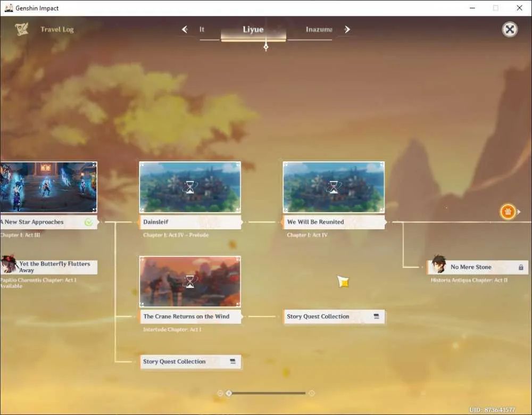Expand Story Quest Collection beside Crane Returns
Screen dimensions: 532x415
tap(334, 317)
